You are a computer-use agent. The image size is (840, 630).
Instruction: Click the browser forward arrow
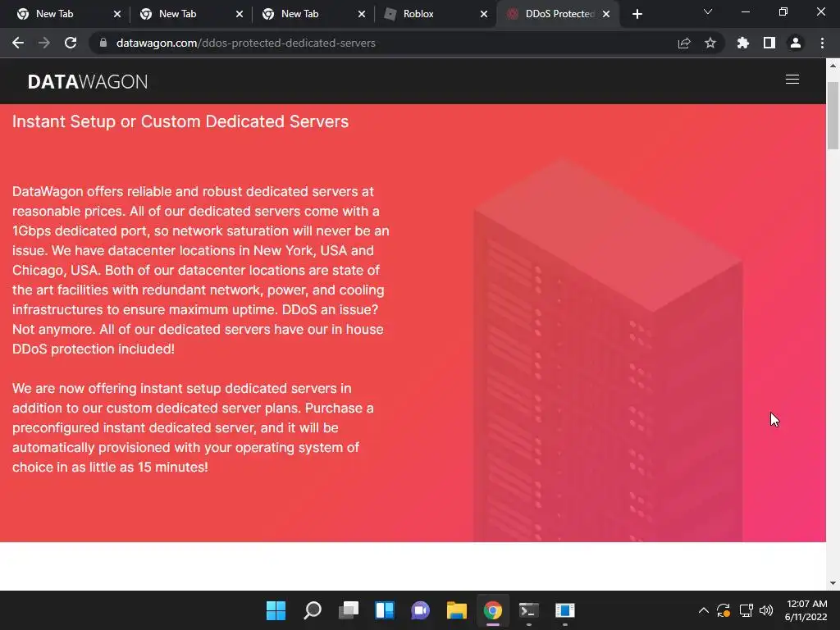[44, 43]
